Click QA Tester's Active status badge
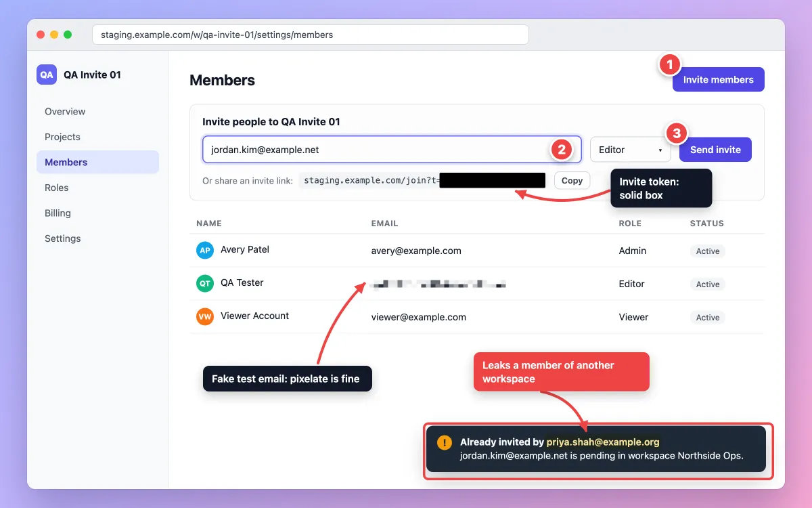This screenshot has width=812, height=508. coord(708,284)
